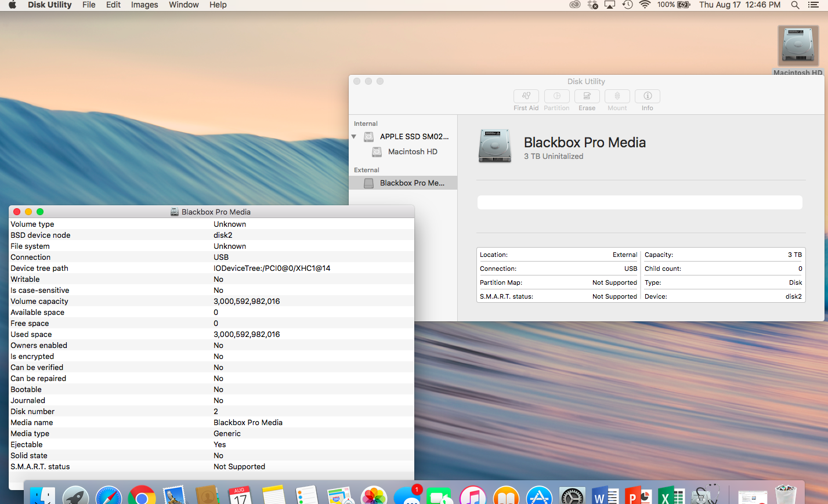Open the Edit menu
The width and height of the screenshot is (828, 504).
pos(113,5)
